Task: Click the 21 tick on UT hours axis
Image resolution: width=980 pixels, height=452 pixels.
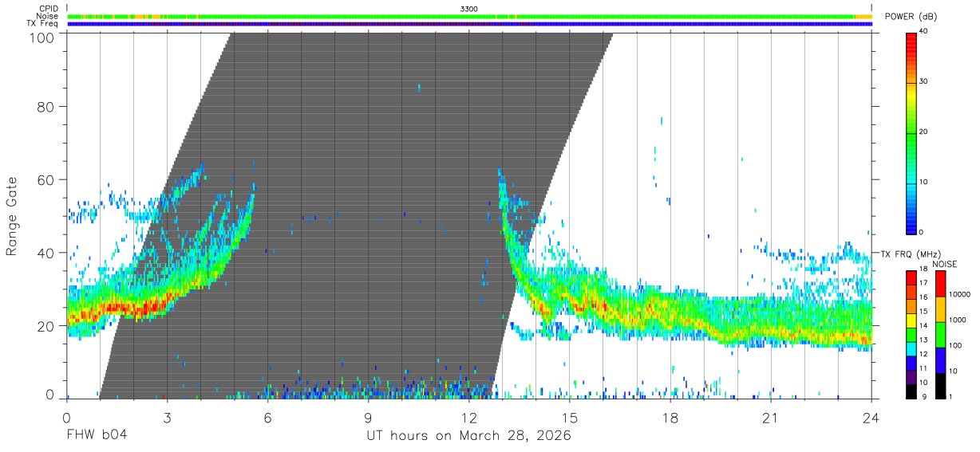Action: 771,418
